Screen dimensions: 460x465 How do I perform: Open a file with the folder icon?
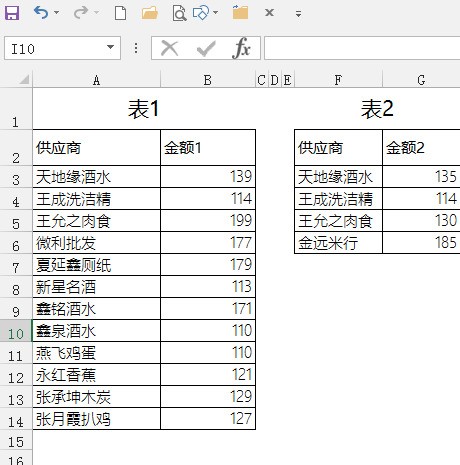click(x=150, y=13)
